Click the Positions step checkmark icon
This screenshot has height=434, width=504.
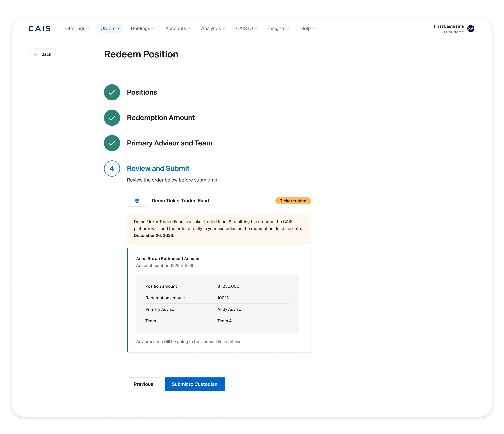(112, 92)
